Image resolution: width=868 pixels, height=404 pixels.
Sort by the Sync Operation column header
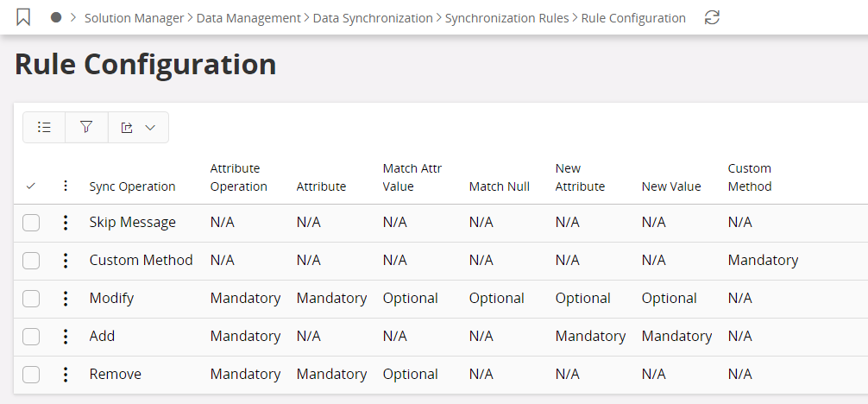click(132, 186)
